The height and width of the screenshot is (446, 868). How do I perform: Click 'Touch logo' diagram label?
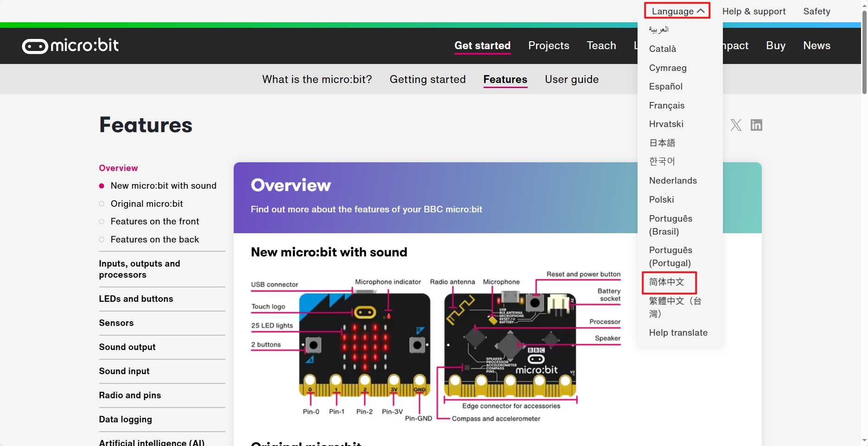268,306
